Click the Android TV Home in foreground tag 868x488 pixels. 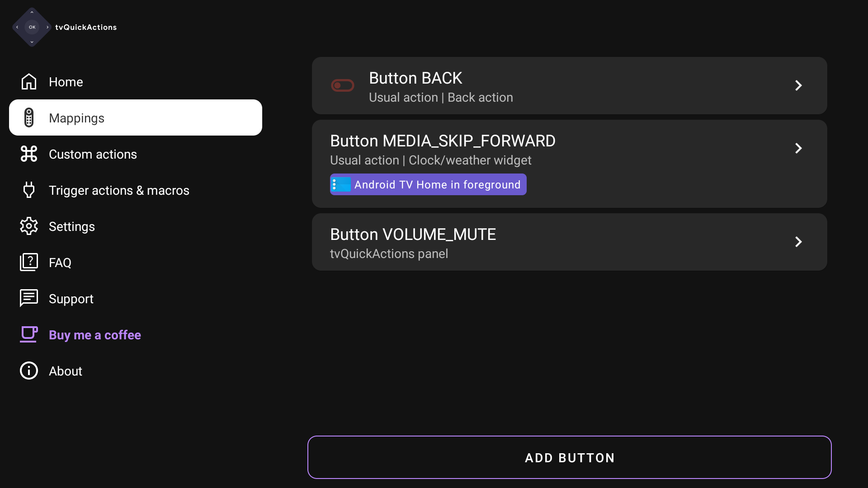pyautogui.click(x=428, y=184)
